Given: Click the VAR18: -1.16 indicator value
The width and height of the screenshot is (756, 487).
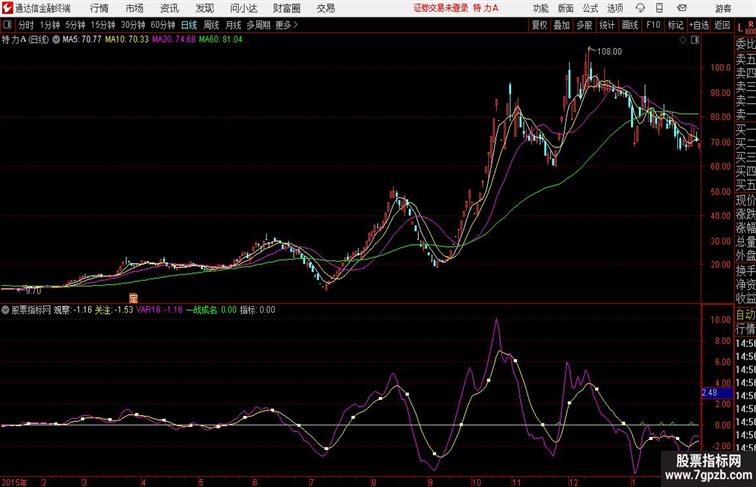Looking at the screenshot, I should [160, 310].
